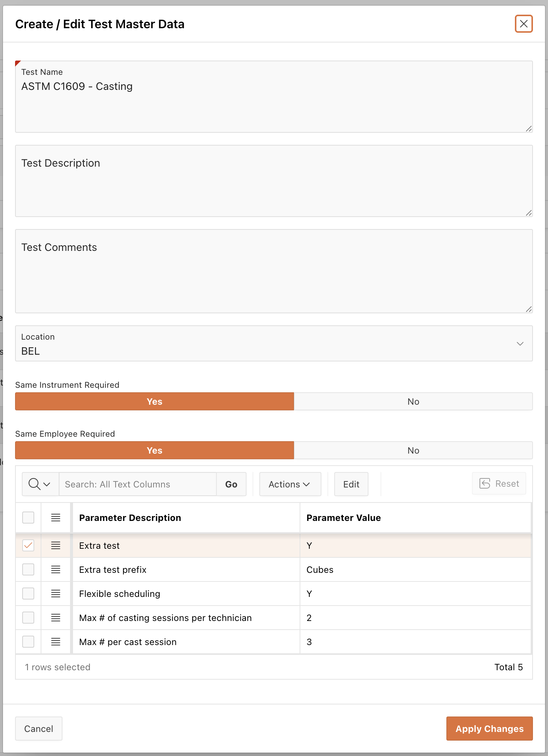Open row menu for Max # per cast session

(56, 642)
